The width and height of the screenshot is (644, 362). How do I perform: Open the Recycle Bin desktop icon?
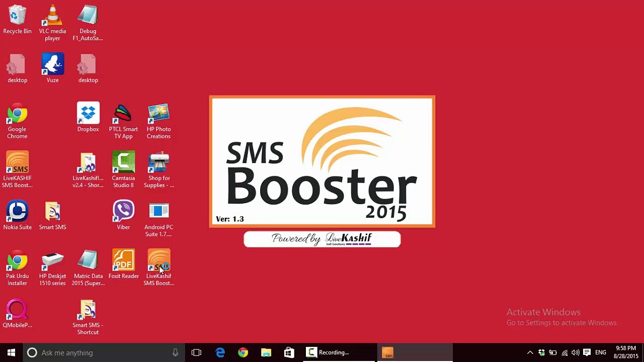pyautogui.click(x=17, y=20)
